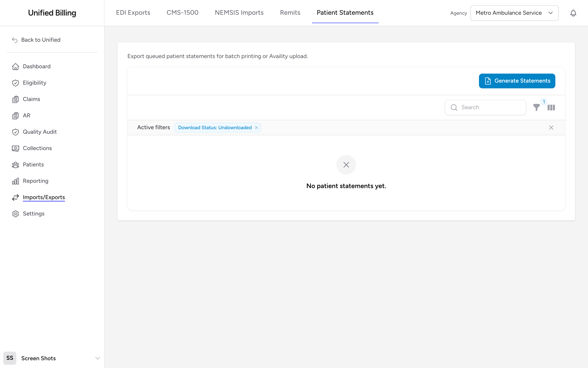Viewport: 588px width, 368px height.
Task: Open the filter funnel menu
Action: tap(537, 107)
